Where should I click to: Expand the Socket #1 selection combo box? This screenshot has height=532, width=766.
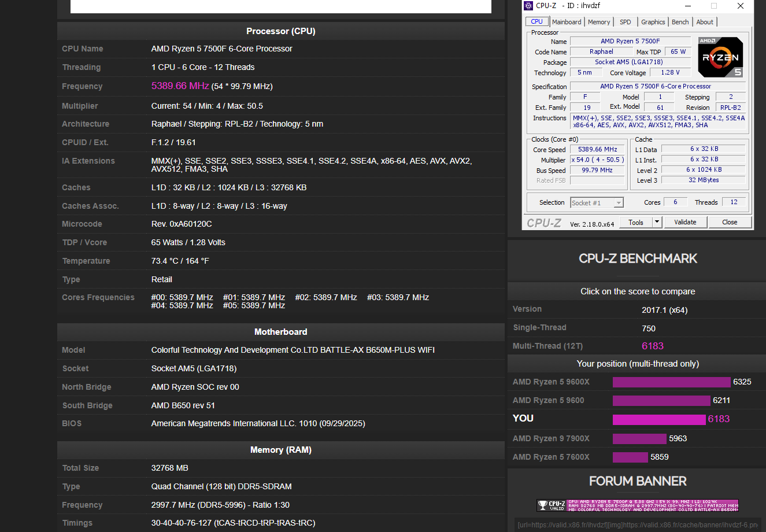[597, 203]
